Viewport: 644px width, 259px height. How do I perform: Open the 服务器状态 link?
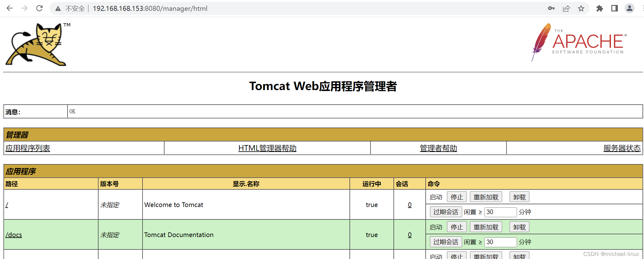(x=622, y=148)
